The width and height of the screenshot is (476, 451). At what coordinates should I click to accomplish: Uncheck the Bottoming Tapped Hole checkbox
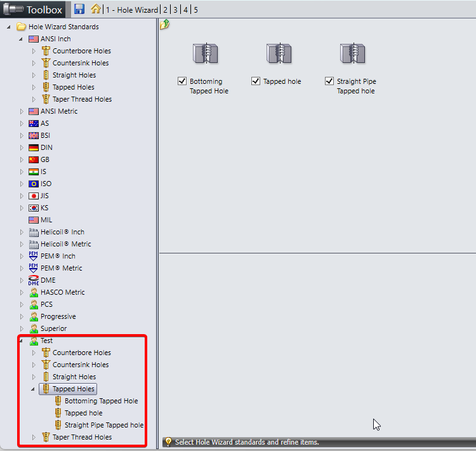coord(182,81)
